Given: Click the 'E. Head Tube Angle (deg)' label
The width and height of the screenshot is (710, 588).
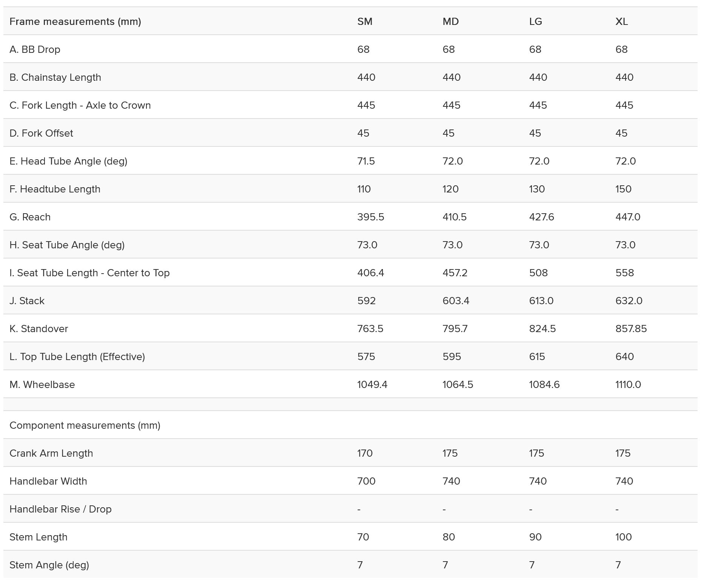Looking at the screenshot, I should (x=68, y=161).
